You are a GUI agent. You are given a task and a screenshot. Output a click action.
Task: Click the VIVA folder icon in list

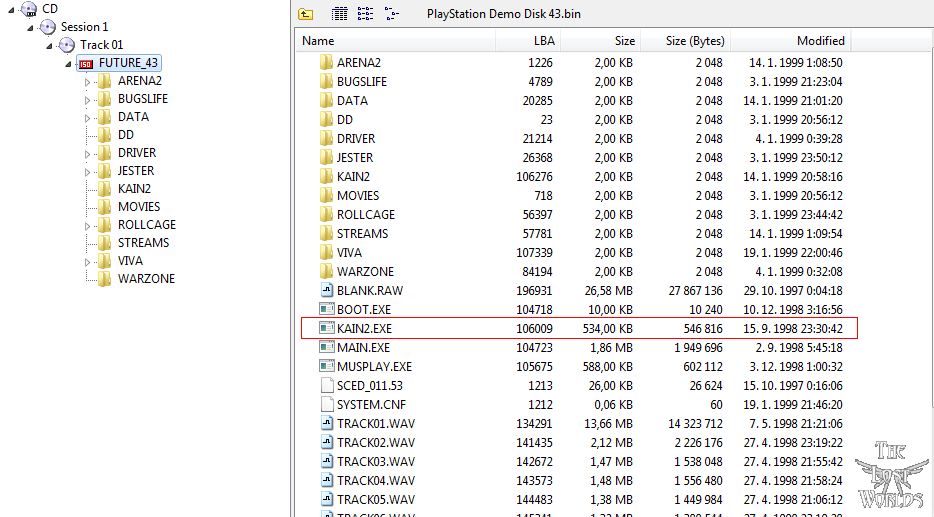(326, 253)
